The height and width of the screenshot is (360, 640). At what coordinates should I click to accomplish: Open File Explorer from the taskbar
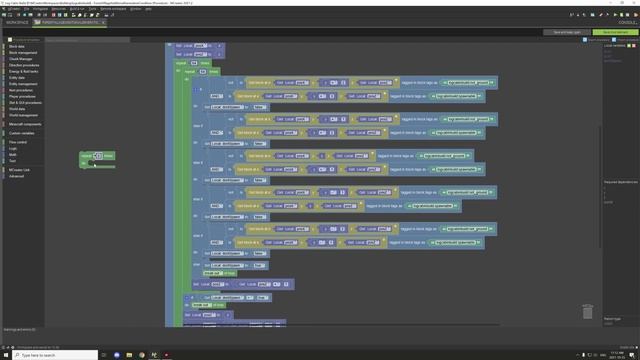129,355
